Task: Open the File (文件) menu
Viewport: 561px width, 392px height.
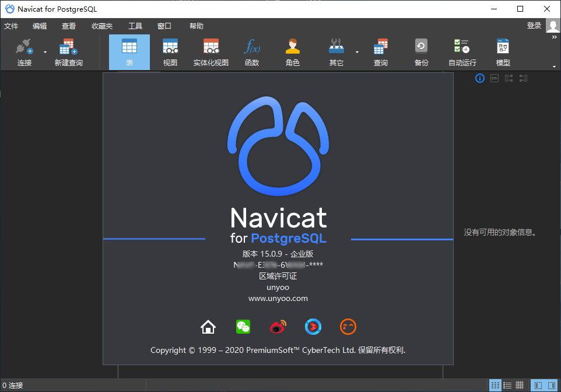Action: pyautogui.click(x=11, y=26)
